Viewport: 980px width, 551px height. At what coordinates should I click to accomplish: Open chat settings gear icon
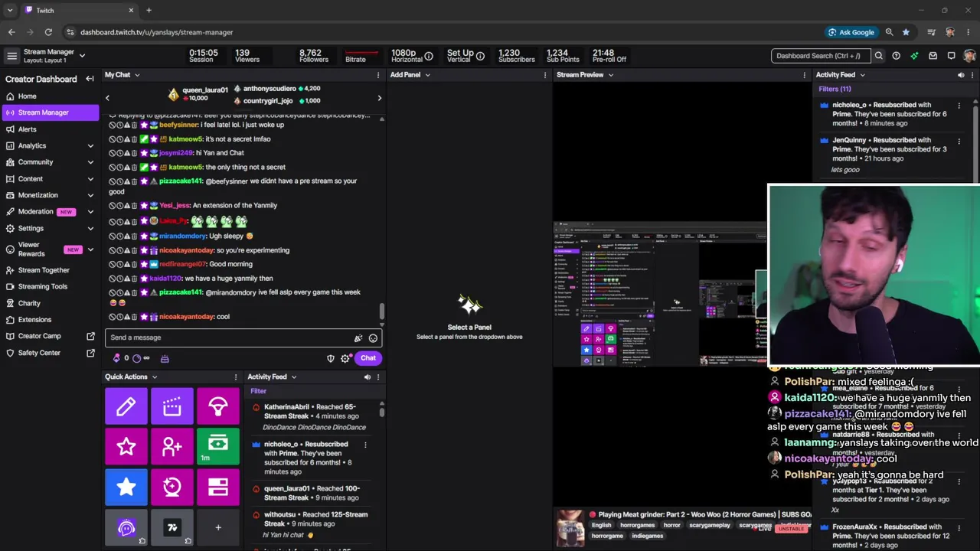click(x=345, y=358)
